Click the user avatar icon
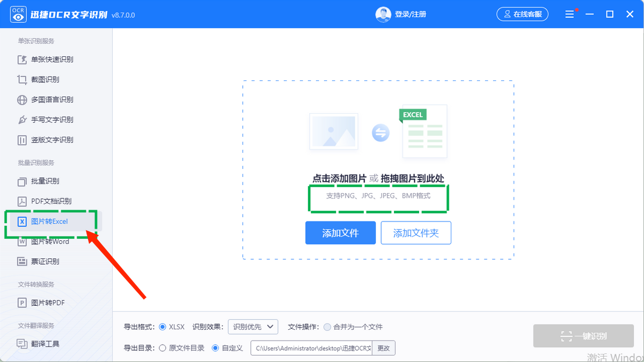This screenshot has width=644, height=362. coord(383,14)
